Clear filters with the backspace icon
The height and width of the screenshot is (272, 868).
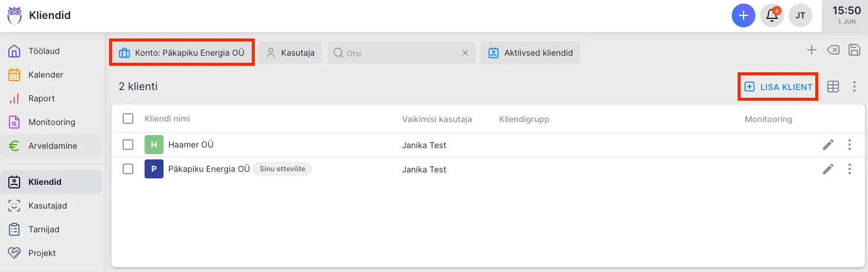click(x=833, y=50)
